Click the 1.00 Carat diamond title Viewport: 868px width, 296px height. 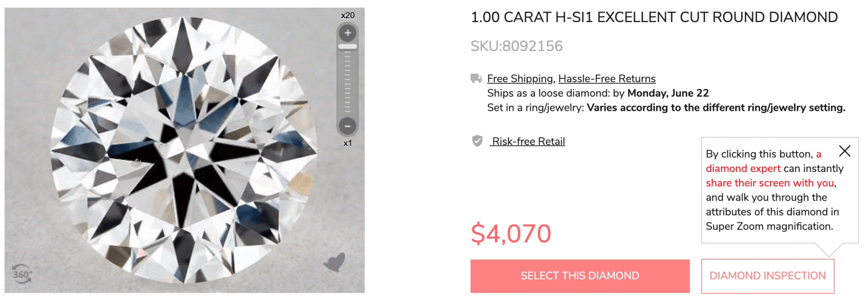[x=654, y=17]
